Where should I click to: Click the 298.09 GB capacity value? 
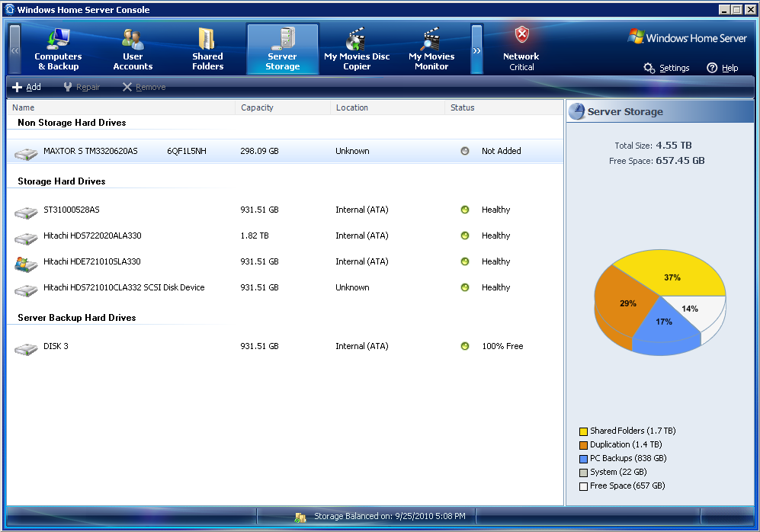(259, 151)
